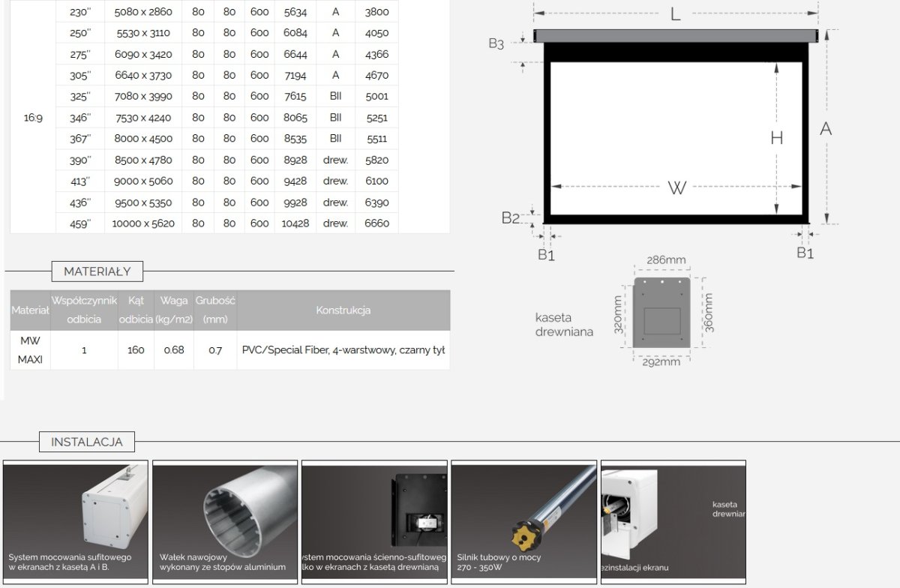Image resolution: width=900 pixels, height=588 pixels.
Task: Click the wooden cassette cross-section drawing
Action: pyautogui.click(x=661, y=312)
